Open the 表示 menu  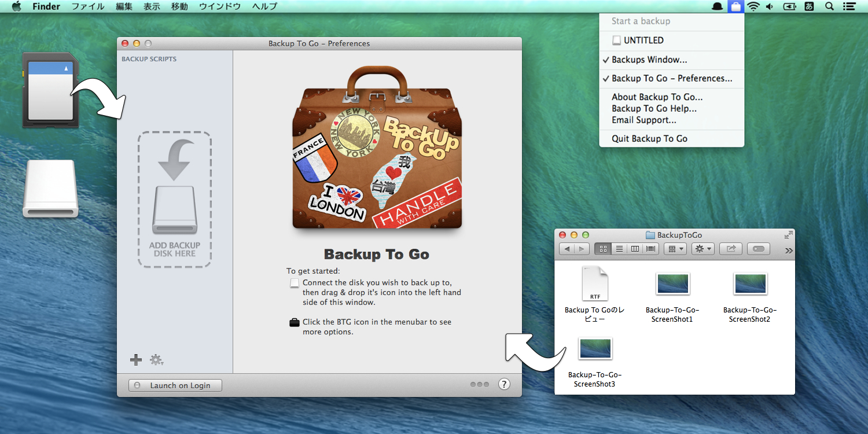tap(152, 6)
